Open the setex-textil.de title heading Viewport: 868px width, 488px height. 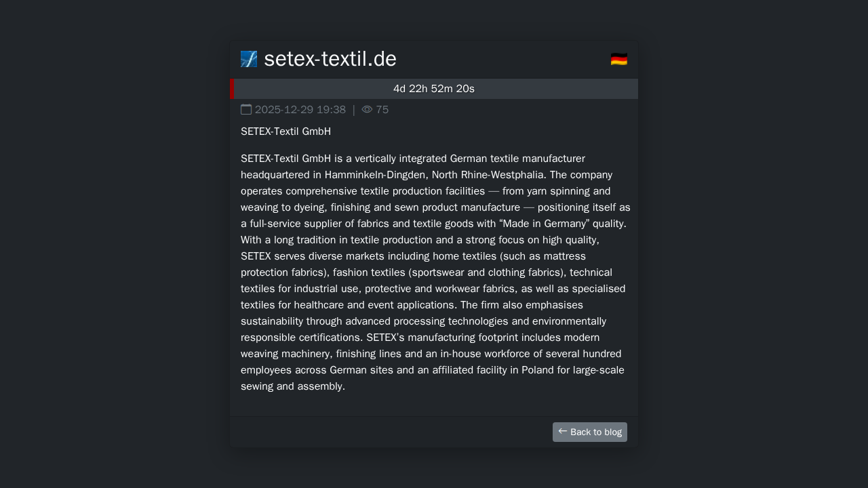tap(330, 59)
